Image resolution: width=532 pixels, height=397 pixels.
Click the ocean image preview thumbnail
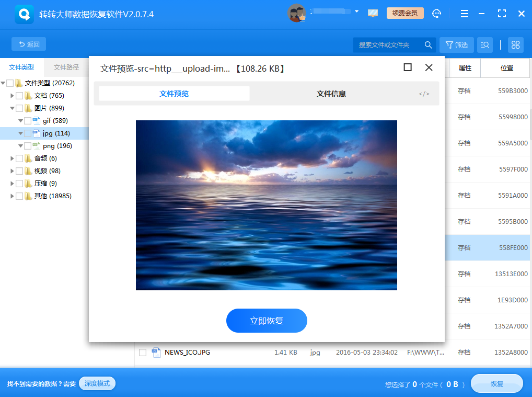pos(267,205)
